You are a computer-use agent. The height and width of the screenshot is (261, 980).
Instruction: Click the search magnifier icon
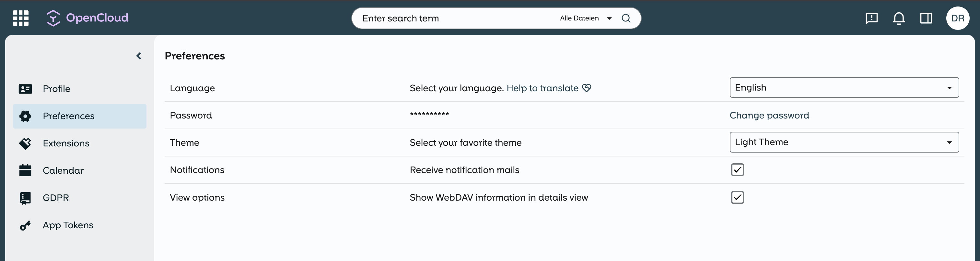point(626,18)
